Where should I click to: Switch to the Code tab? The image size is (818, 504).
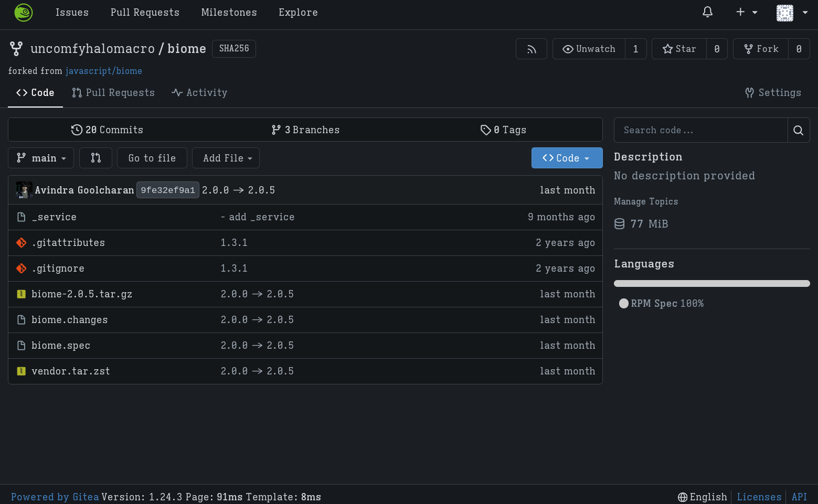tap(35, 93)
